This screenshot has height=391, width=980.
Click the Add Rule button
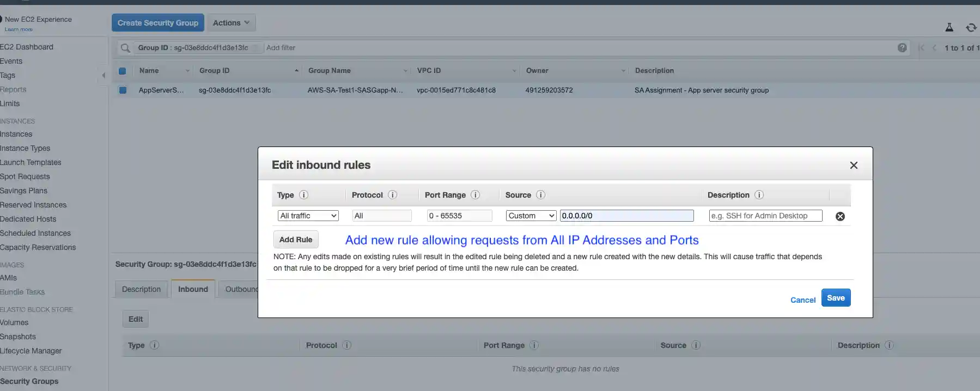click(x=296, y=240)
